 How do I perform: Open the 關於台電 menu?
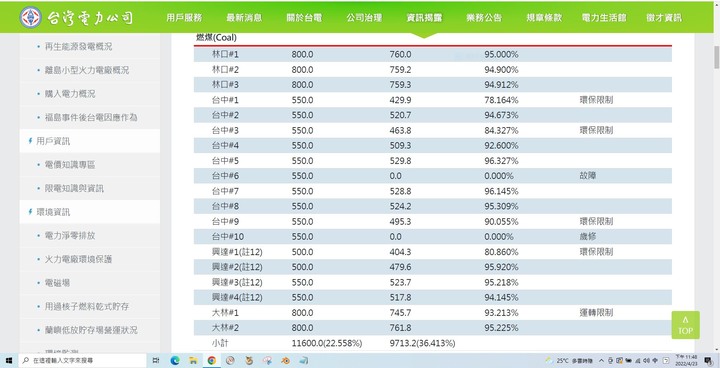pyautogui.click(x=304, y=18)
